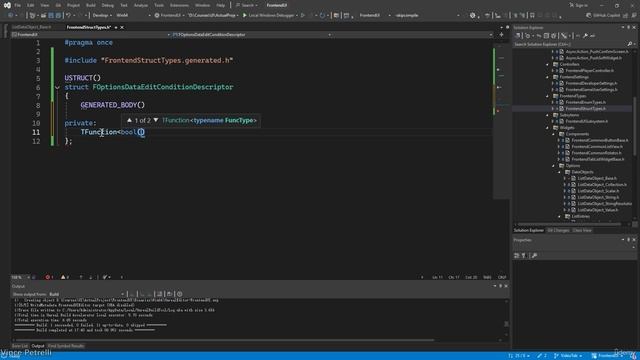The height and width of the screenshot is (360, 640).
Task: Open the Window menu
Action: pos(202,5)
